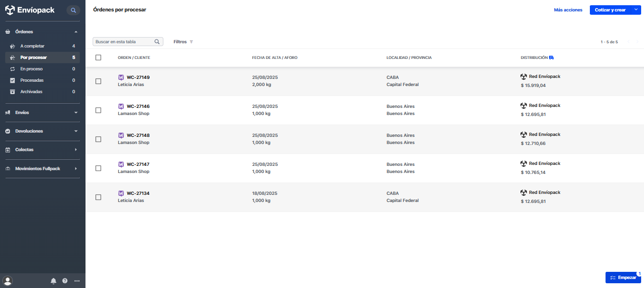The width and height of the screenshot is (644, 288).
Task: Click the three-dots more options icon
Action: (77, 281)
